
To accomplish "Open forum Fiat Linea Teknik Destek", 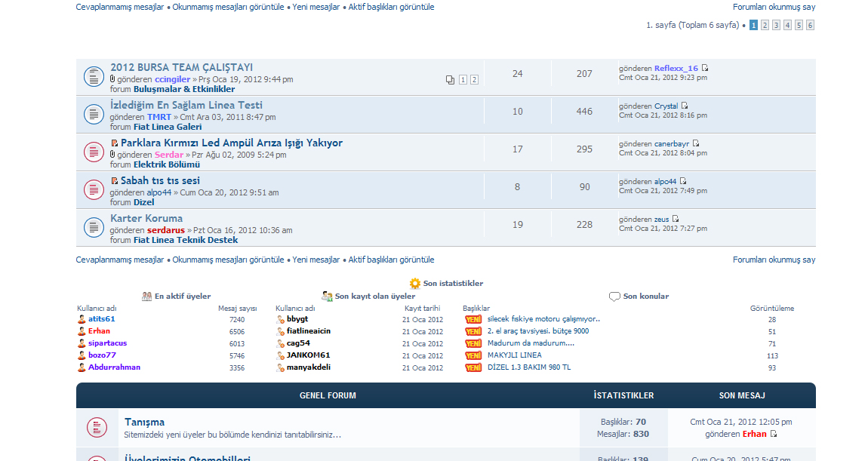I will point(186,240).
